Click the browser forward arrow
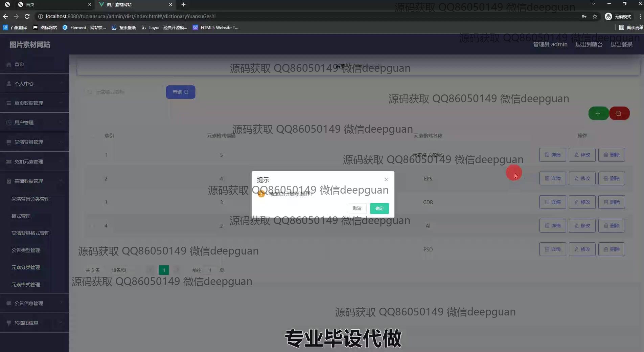Viewport: 644px width, 352px height. point(16,16)
